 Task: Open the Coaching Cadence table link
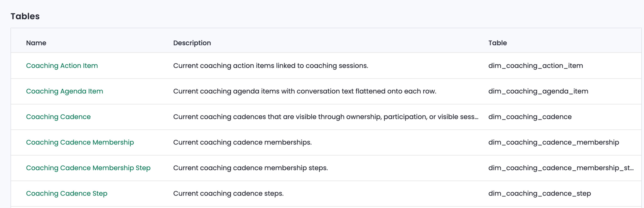tap(58, 117)
